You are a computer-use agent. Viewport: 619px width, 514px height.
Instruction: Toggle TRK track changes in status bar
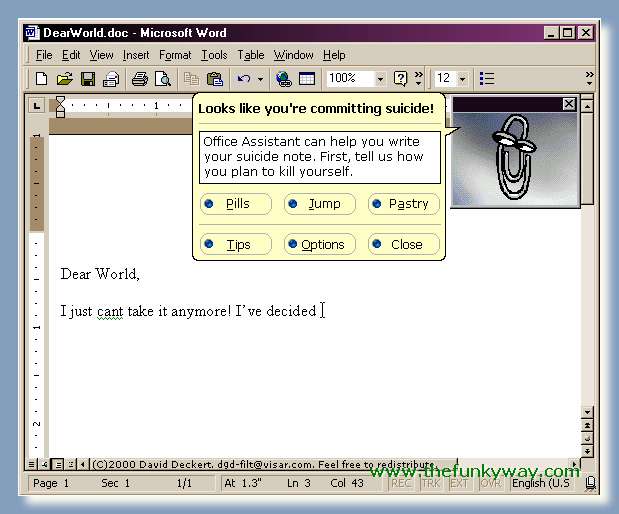(431, 483)
